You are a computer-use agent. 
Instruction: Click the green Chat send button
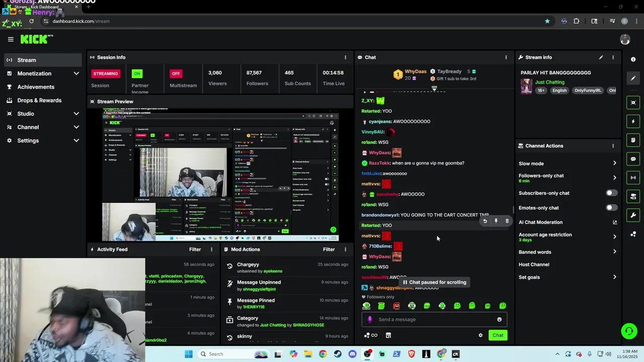pyautogui.click(x=498, y=335)
